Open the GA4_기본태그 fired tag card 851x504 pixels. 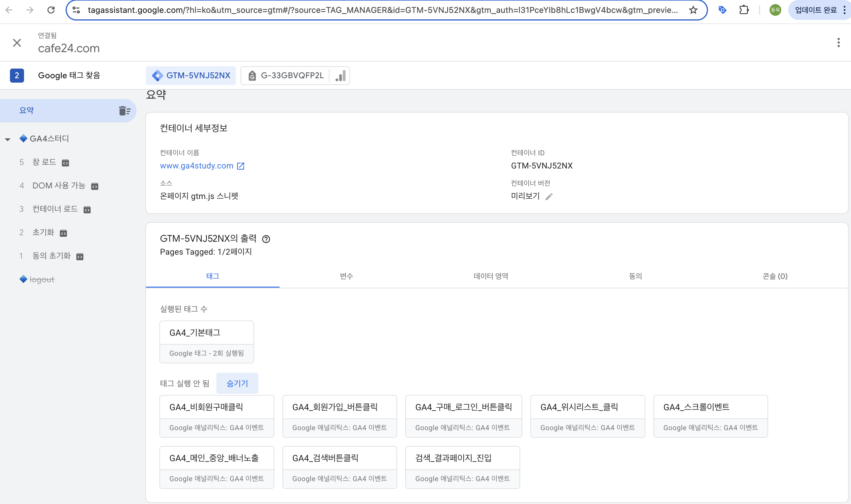(x=207, y=342)
